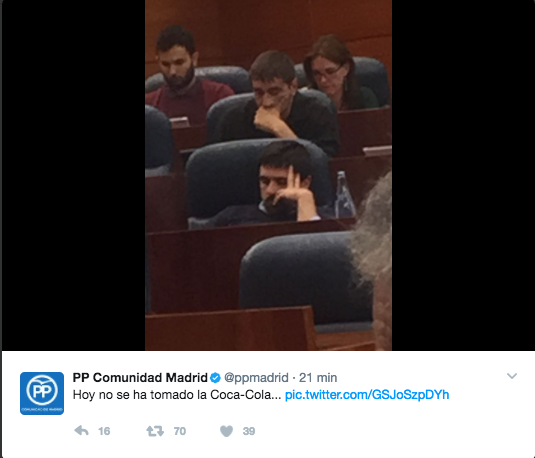Click the PP Comunidad Madrid display name

coord(140,378)
